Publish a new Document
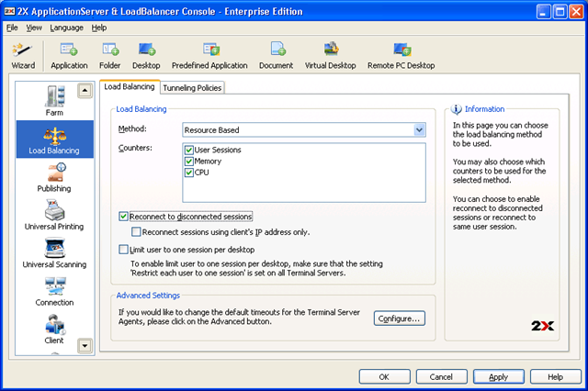The height and width of the screenshot is (391, 588). click(x=277, y=56)
